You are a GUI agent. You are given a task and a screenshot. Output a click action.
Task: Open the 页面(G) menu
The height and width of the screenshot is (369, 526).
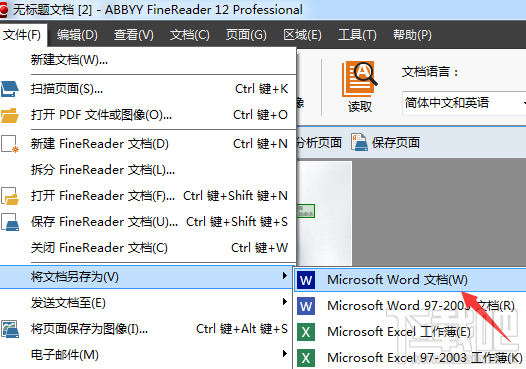pyautogui.click(x=246, y=35)
